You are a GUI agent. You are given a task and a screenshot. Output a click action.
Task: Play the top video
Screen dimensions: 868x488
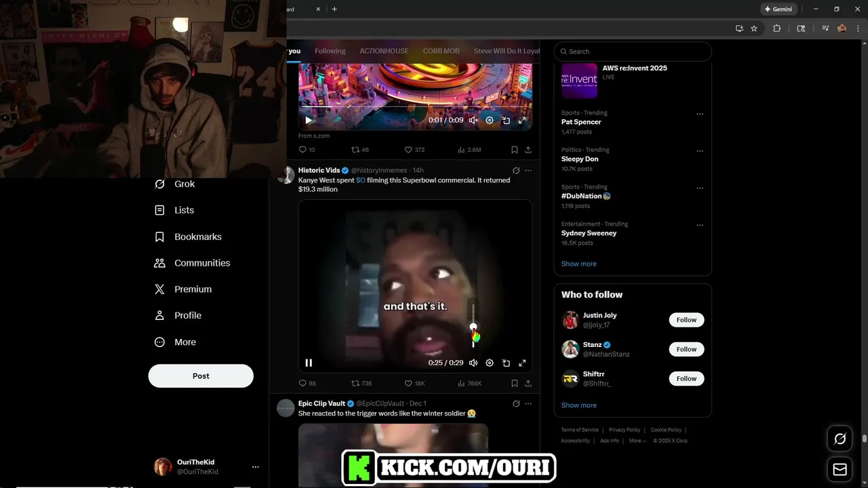tap(309, 120)
